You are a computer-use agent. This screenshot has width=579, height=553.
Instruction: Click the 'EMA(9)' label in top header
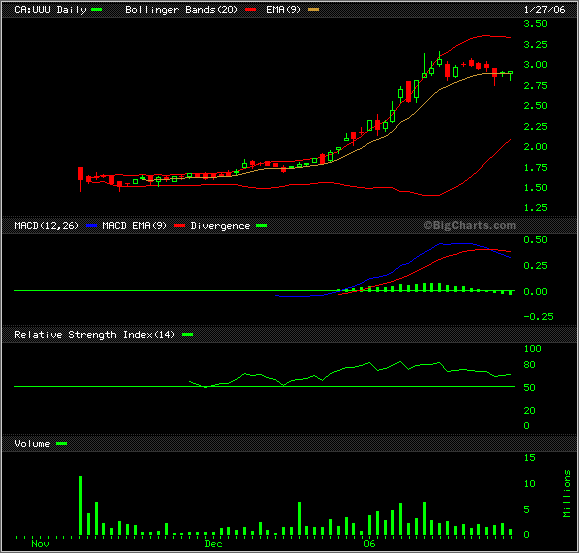click(284, 10)
